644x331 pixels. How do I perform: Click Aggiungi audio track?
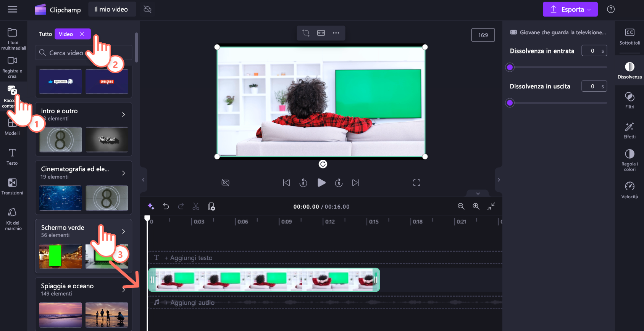click(x=325, y=302)
